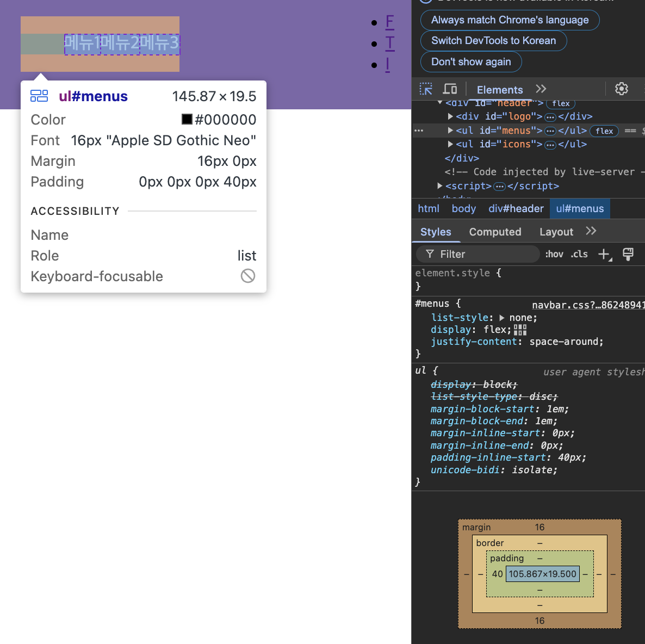Expand the script node

click(x=440, y=186)
